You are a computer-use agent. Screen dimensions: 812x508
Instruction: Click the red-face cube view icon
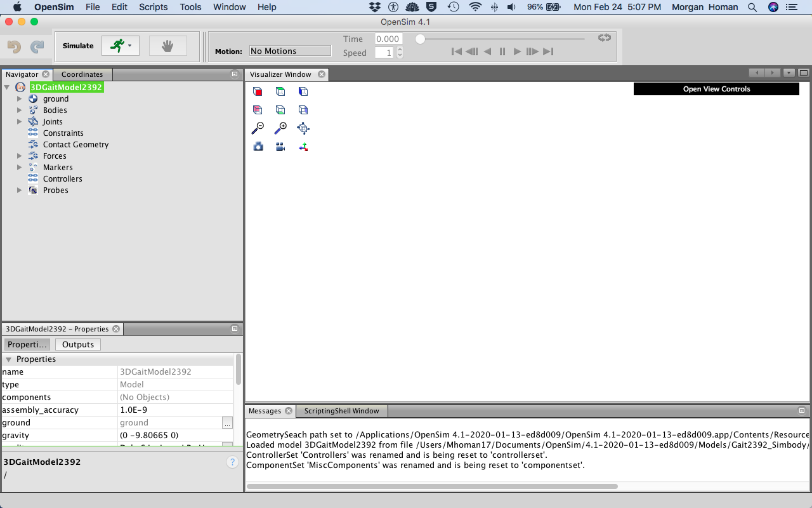coord(258,91)
